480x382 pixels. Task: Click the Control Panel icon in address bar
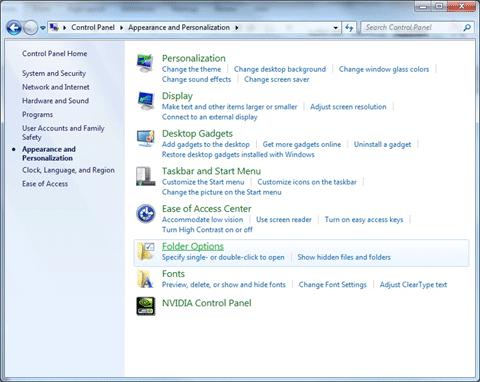coord(54,27)
